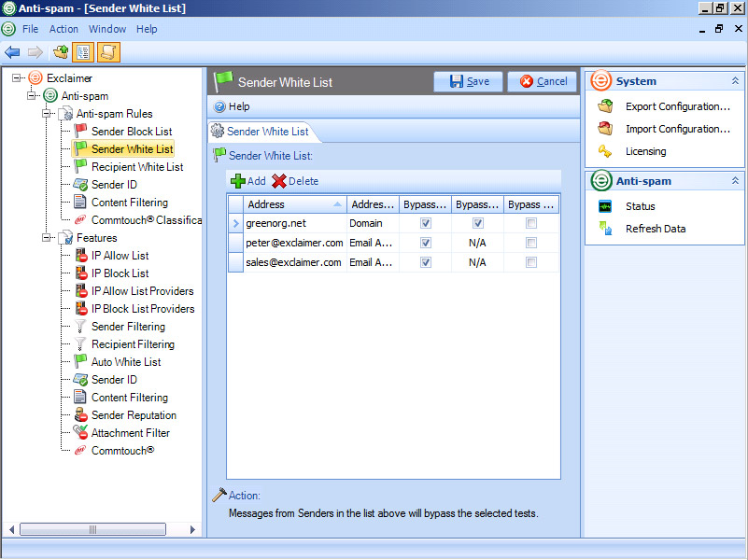Collapse the Anti-spam Rules tree node

point(47,114)
